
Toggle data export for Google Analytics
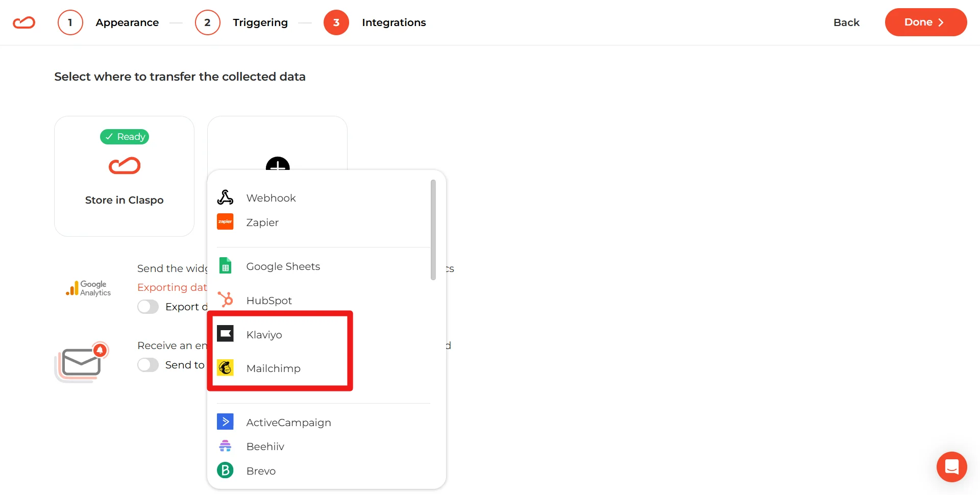point(148,306)
